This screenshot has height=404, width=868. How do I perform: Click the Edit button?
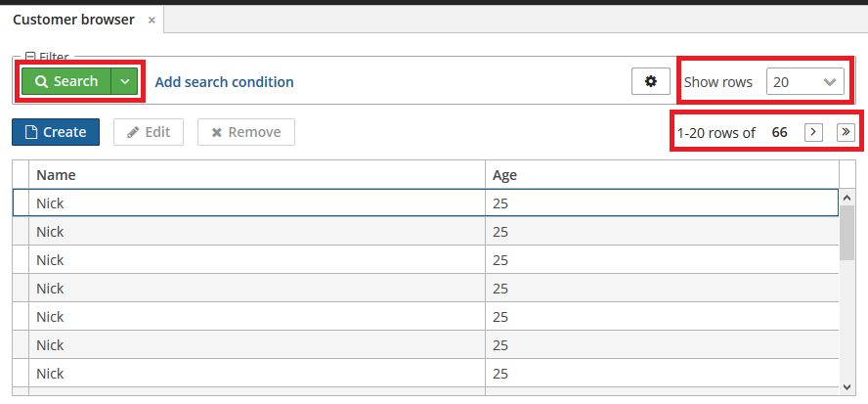(149, 132)
